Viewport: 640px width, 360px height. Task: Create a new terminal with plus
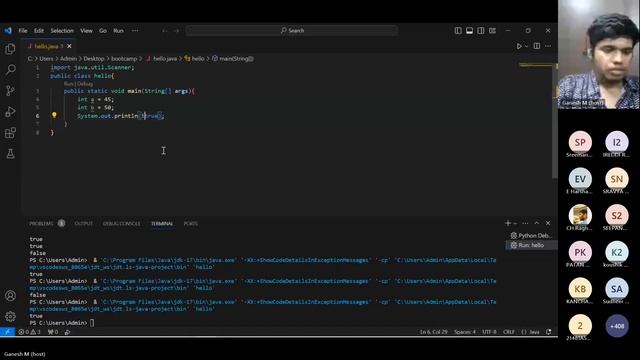point(508,223)
